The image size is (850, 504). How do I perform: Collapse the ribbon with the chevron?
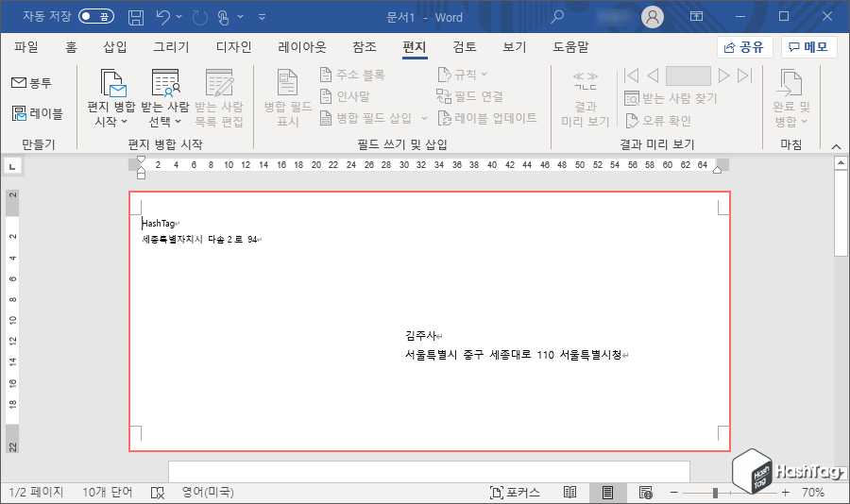(837, 146)
